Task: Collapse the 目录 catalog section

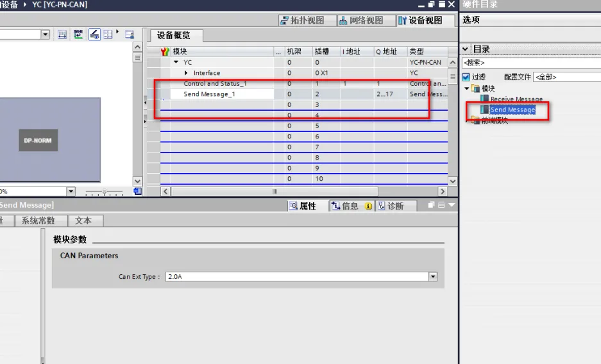Action: click(x=465, y=49)
